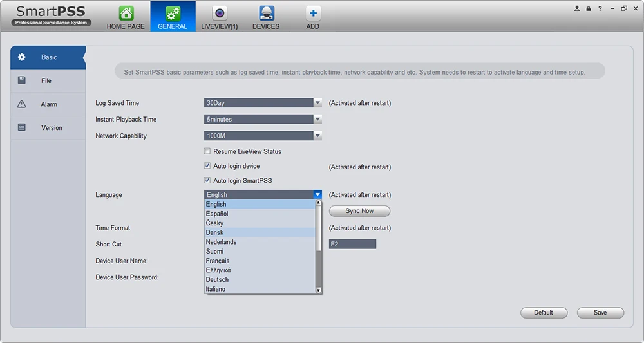Viewport: 644px width, 343px height.
Task: Click the Save button
Action: [x=600, y=313]
